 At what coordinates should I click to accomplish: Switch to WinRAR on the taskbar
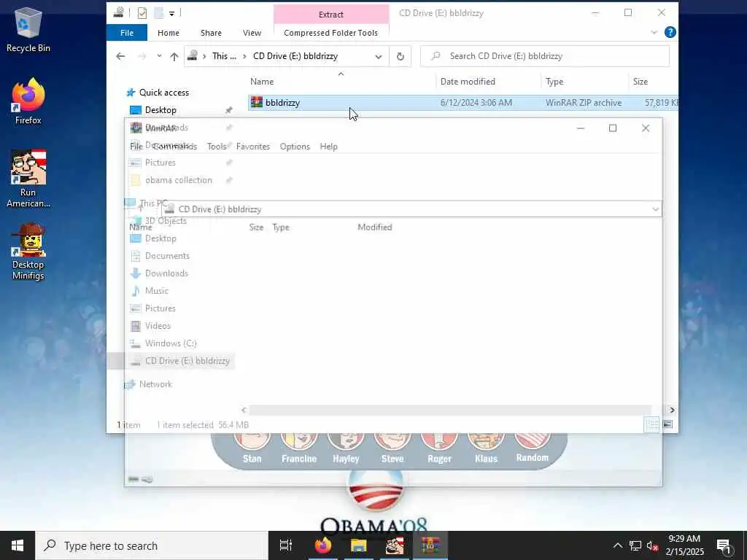click(x=430, y=545)
